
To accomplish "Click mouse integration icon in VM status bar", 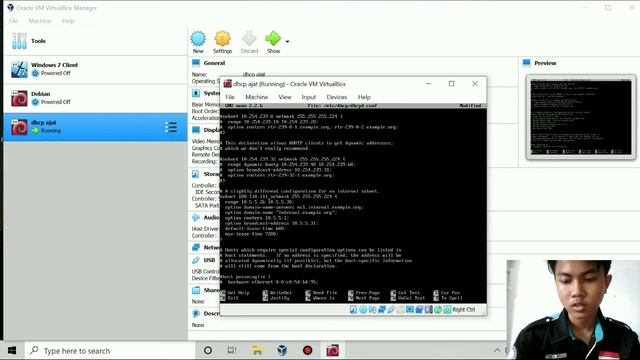I will (438, 310).
